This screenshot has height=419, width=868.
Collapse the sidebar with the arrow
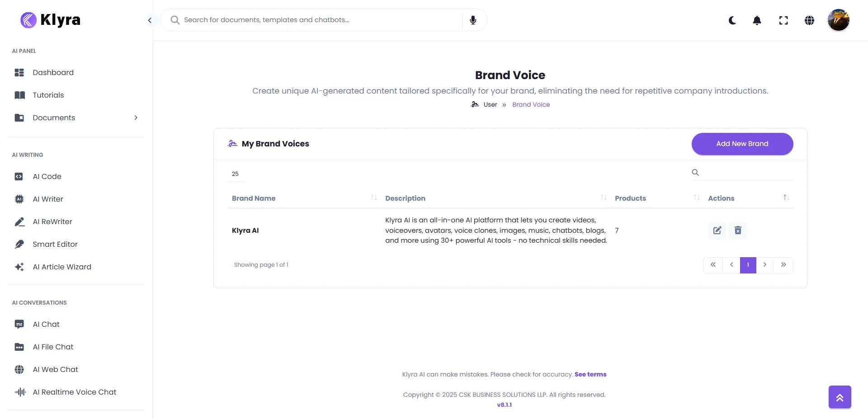tap(150, 20)
